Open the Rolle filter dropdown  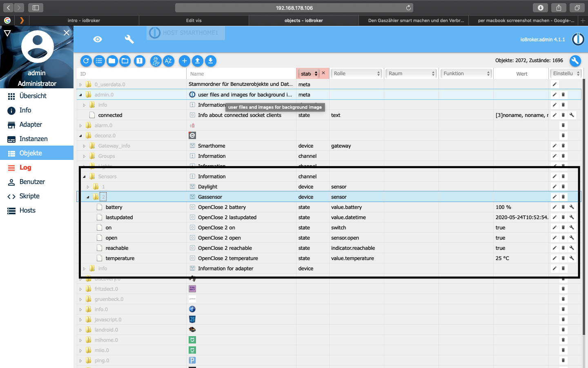(356, 74)
